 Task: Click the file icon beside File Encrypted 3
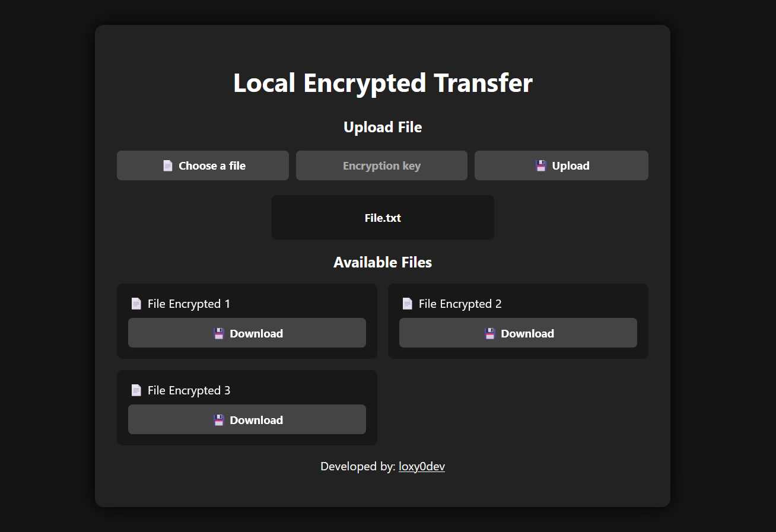click(135, 390)
